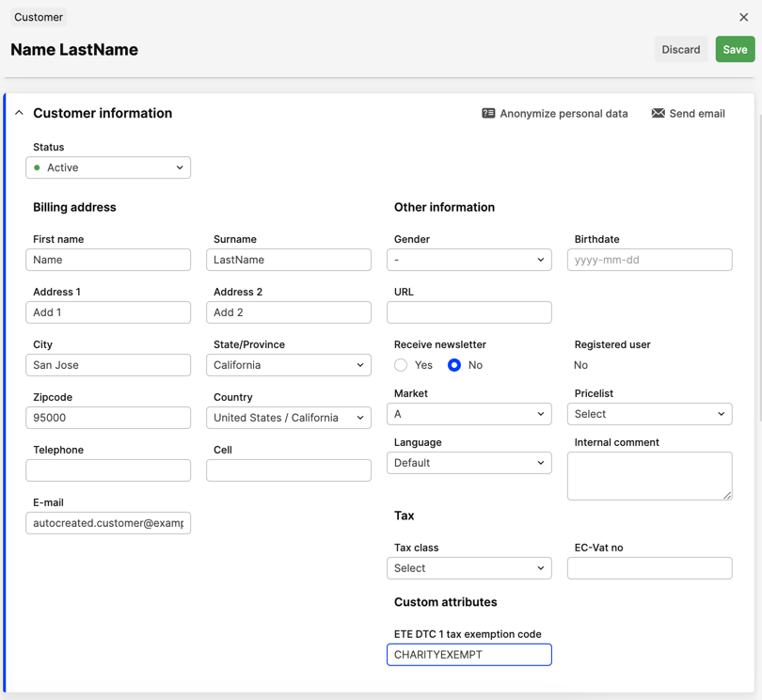Open the Market dropdown showing A
The width and height of the screenshot is (762, 700).
click(468, 413)
